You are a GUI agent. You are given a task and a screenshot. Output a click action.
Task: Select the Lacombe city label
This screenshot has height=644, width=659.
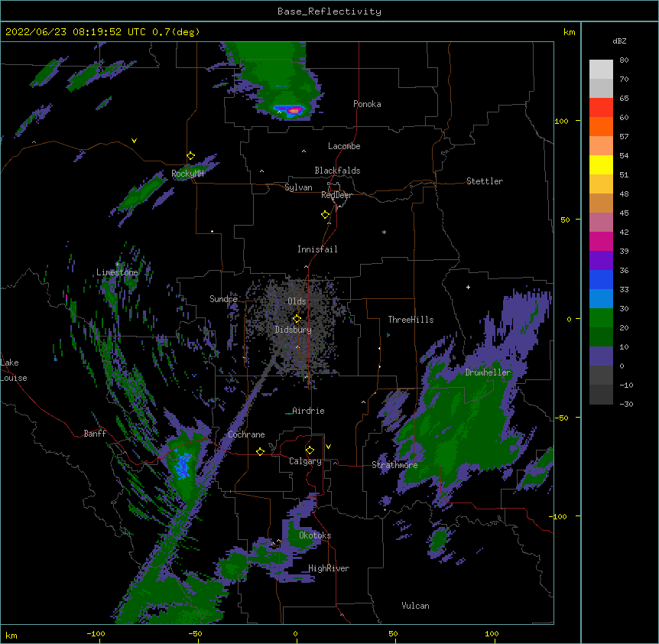344,146
